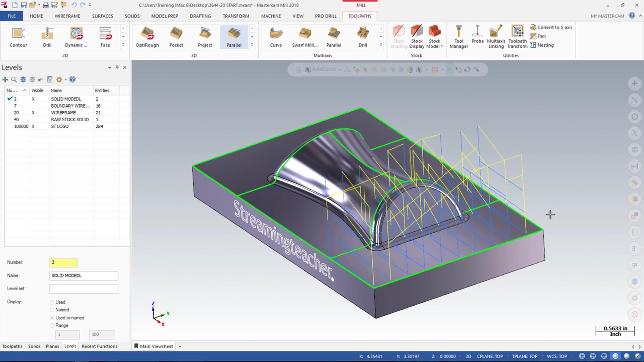644x362 pixels.
Task: Open Toolpath Transform
Action: tap(518, 37)
